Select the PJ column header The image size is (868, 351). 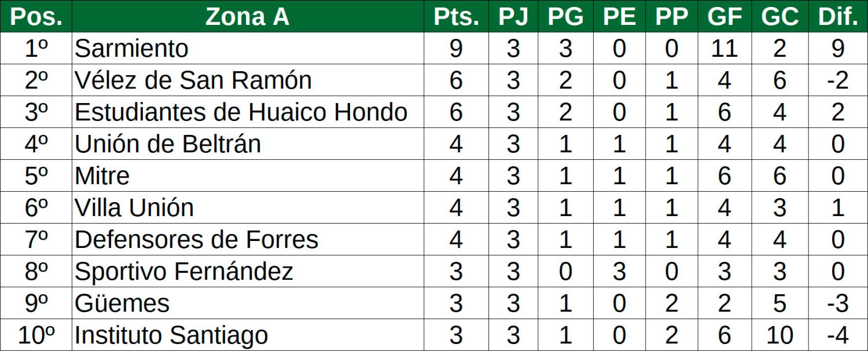(513, 17)
